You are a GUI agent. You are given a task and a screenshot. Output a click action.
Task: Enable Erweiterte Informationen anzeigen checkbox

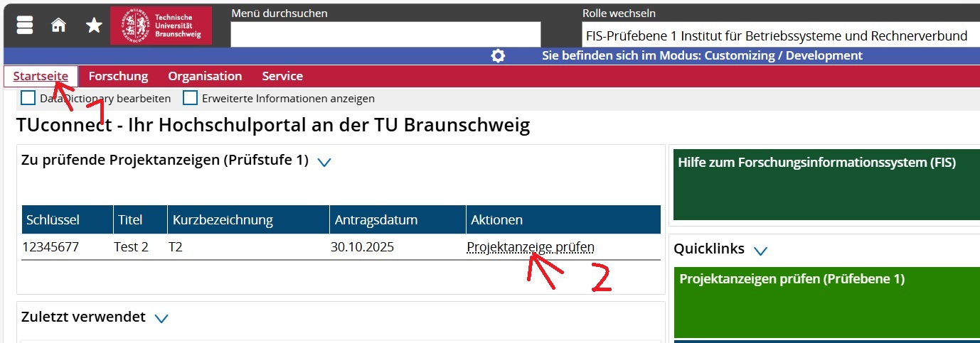tap(191, 98)
